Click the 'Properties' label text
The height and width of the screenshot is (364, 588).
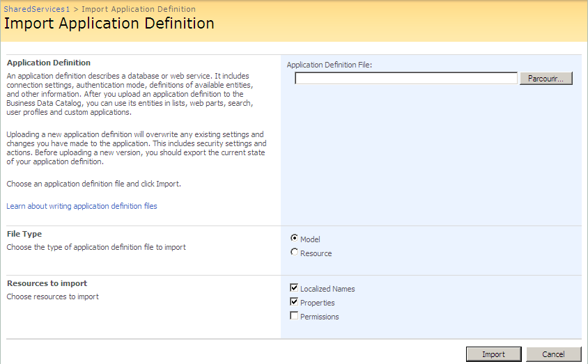317,303
